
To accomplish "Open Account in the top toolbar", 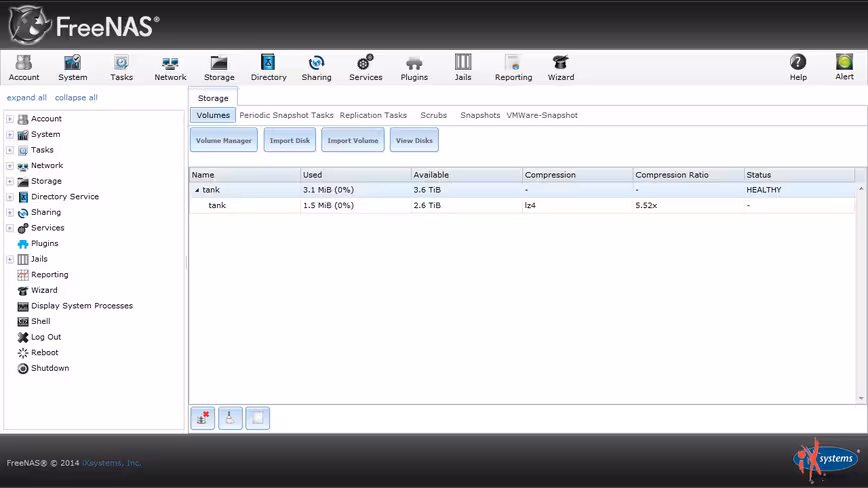I will [x=24, y=68].
